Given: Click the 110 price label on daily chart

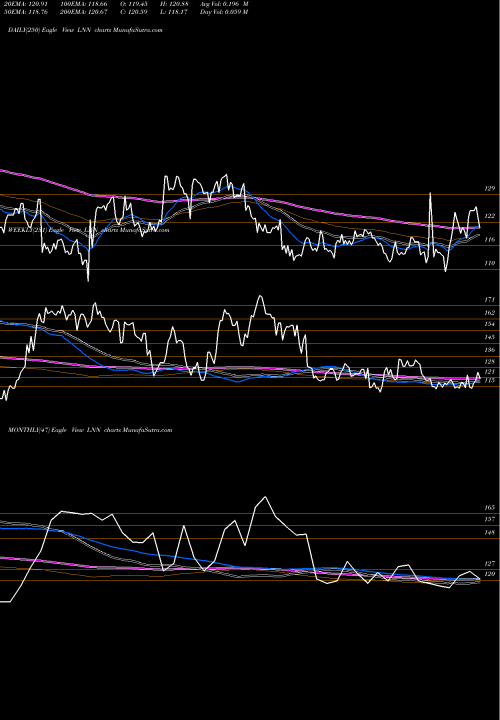Looking at the screenshot, I should (x=489, y=264).
